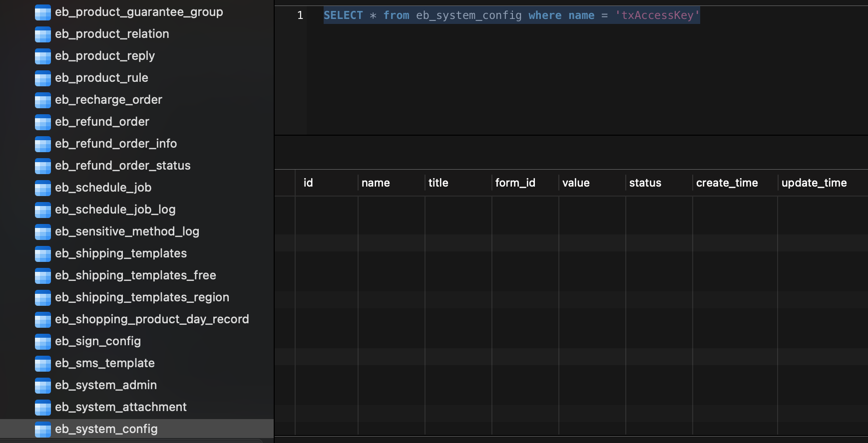Screen dimensions: 868x443
Task: Select eb_shopping_product_day_record table label
Action: pyautogui.click(x=152, y=319)
